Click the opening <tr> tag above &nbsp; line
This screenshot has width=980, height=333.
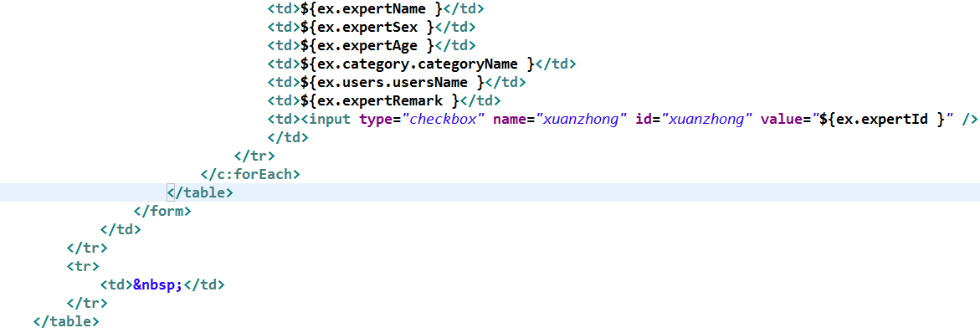tap(83, 266)
